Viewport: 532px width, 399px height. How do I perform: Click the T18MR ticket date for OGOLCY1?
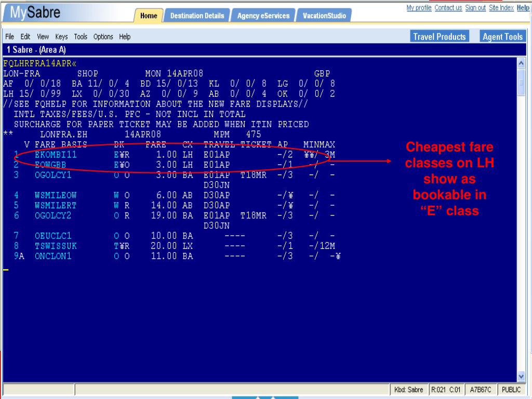(254, 175)
